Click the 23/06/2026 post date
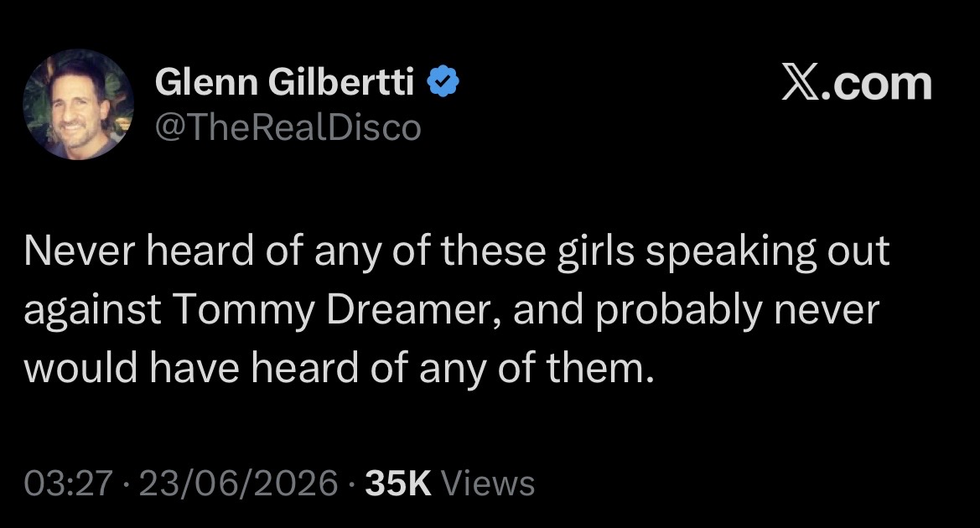 pyautogui.click(x=238, y=483)
